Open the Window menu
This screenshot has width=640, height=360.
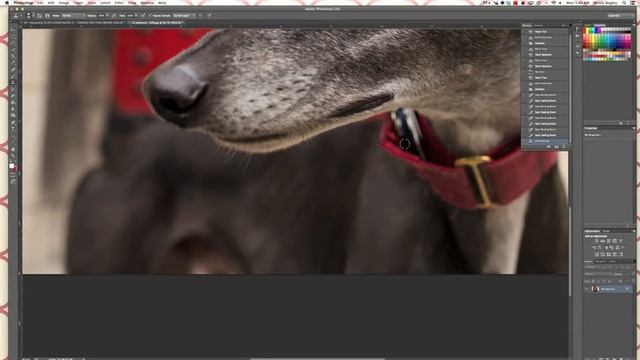tap(147, 2)
